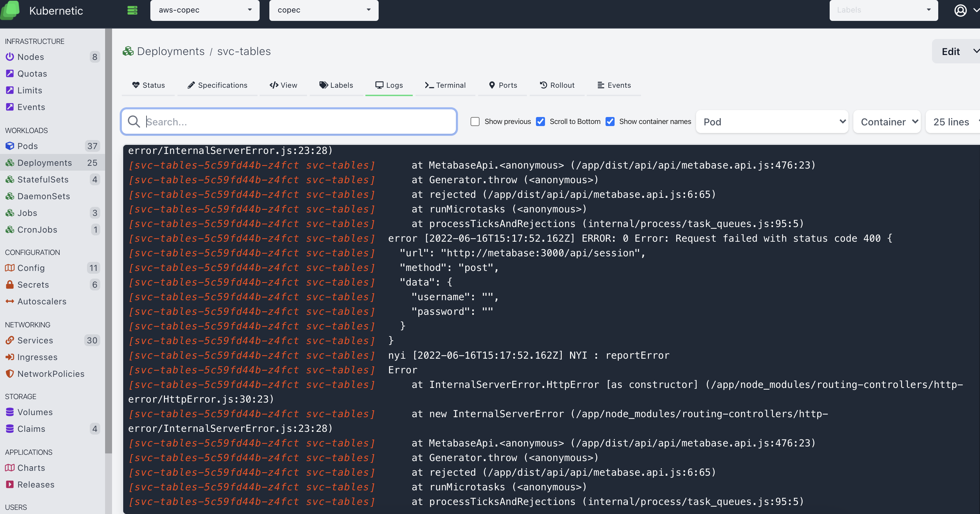The height and width of the screenshot is (514, 980).
Task: Open the aws-copec cluster dropdown
Action: point(205,10)
